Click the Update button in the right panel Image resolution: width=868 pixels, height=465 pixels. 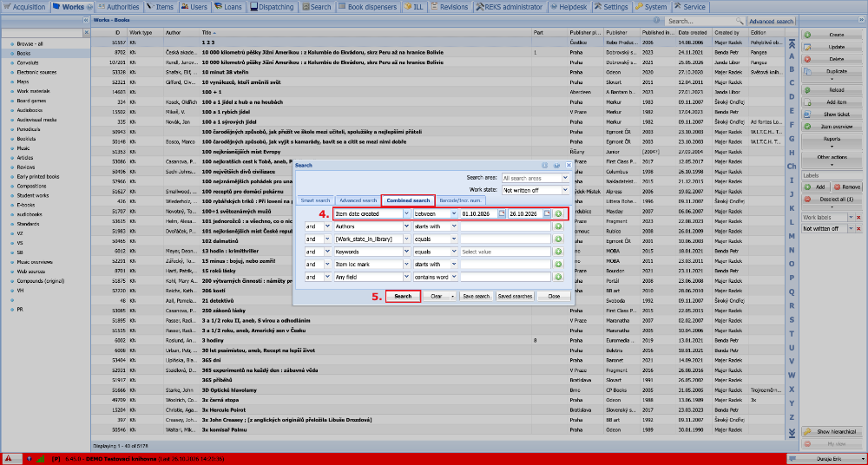pyautogui.click(x=832, y=47)
